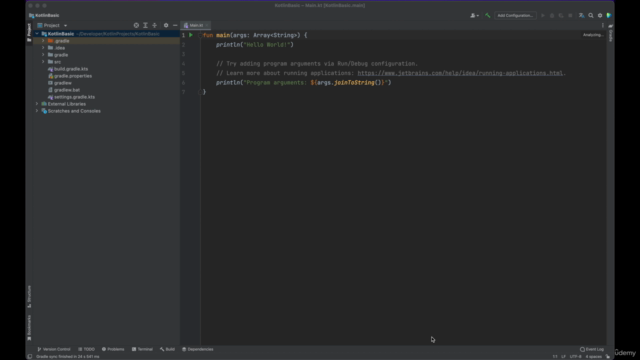Expand Scratches and Consoles node

click(x=37, y=111)
